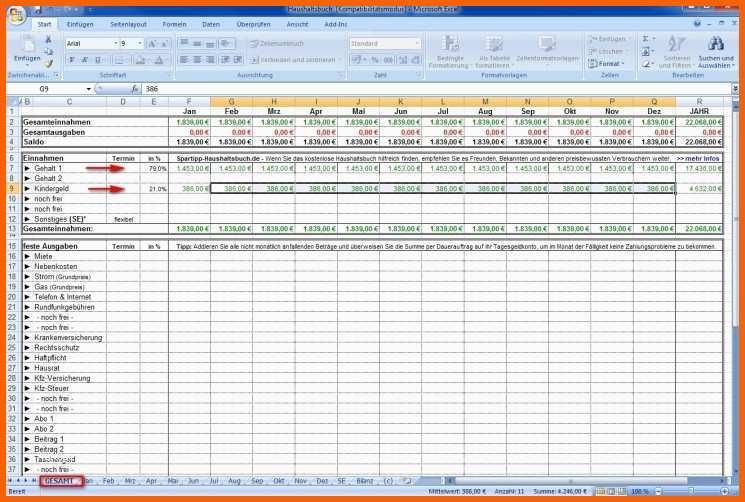Viewport: 745px width, 502px height.
Task: Click the '>> mehr Infos' link
Action: 698,158
